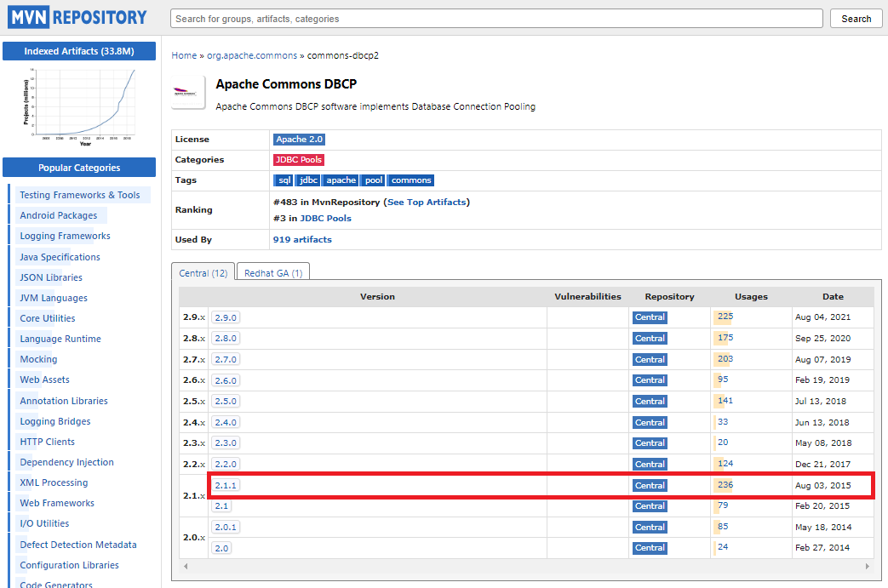Open the See Top Artifacts link
The image size is (888, 588).
(427, 202)
